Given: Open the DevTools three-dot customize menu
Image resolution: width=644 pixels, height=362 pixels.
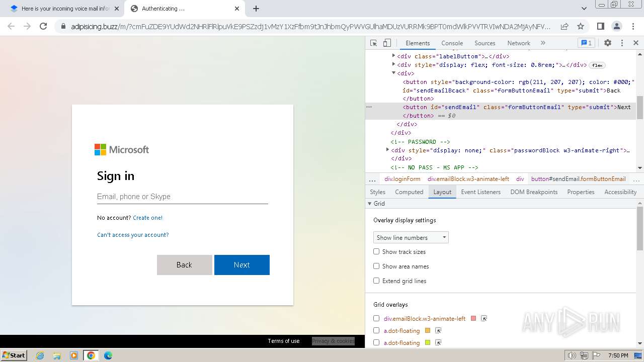Looking at the screenshot, I should point(622,43).
